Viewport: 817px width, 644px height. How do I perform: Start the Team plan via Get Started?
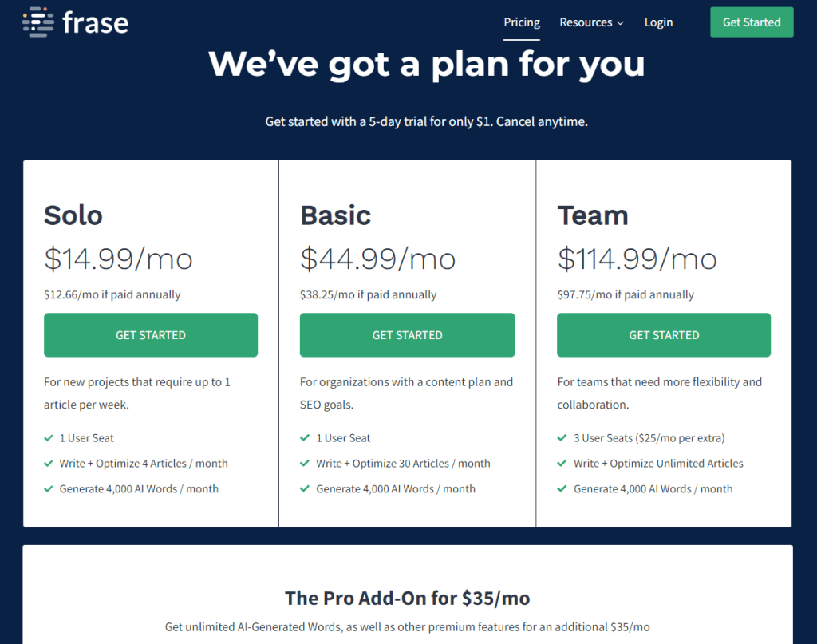tap(664, 335)
